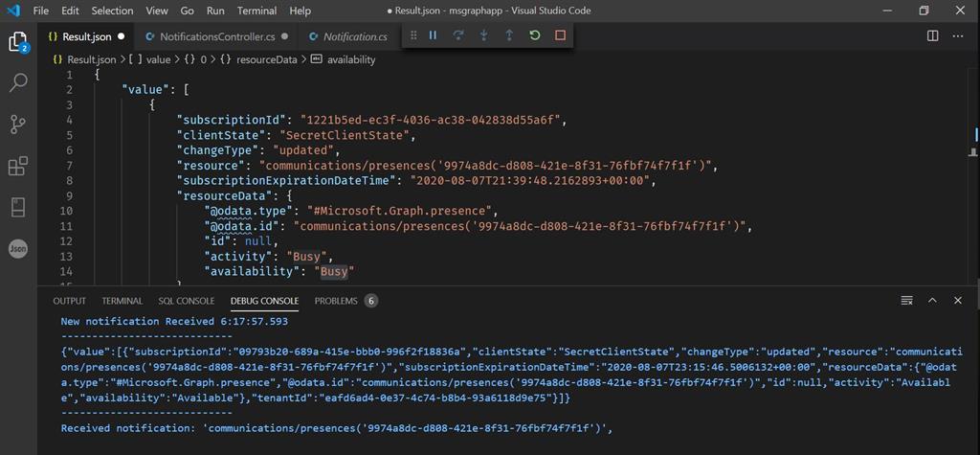Open the Extensions view icon
Image resolution: width=980 pixels, height=455 pixels.
click(x=18, y=166)
